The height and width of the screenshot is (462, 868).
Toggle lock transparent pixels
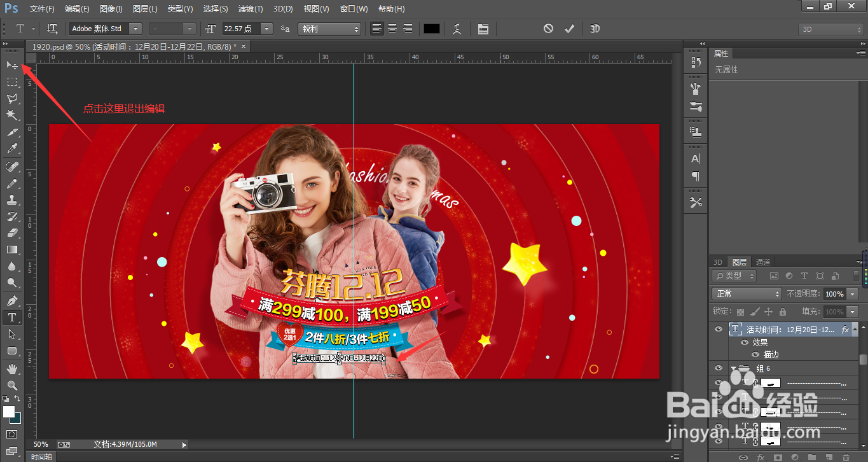[x=740, y=312]
